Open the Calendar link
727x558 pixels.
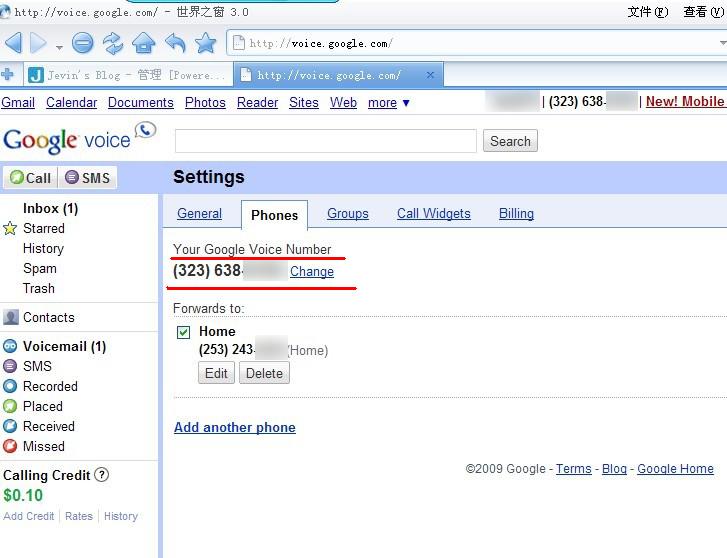[71, 103]
